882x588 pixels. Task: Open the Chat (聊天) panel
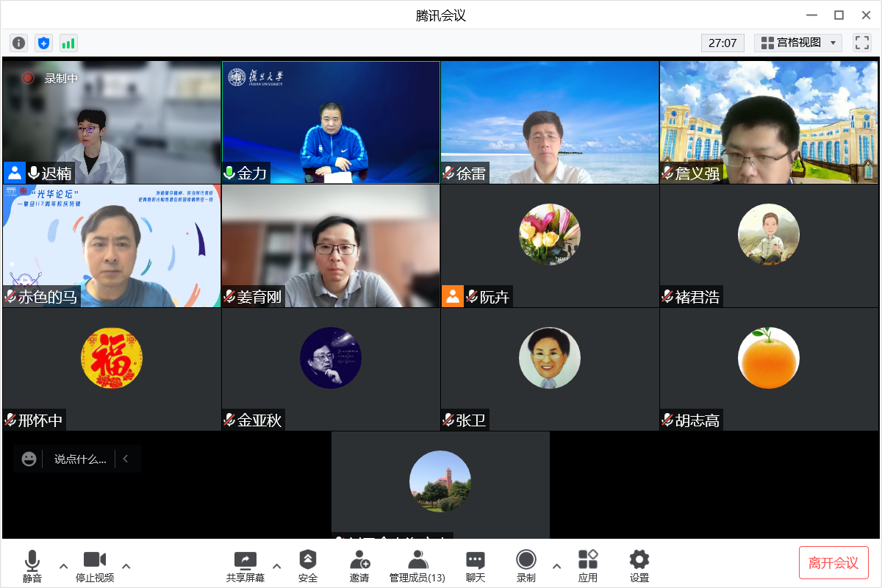pyautogui.click(x=476, y=566)
